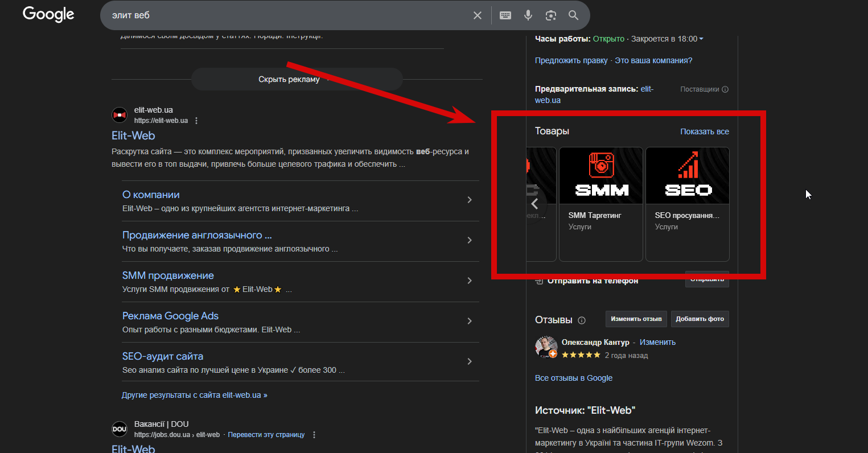Click Изменить link next to Олександр Кантур
This screenshot has height=453, width=868.
click(x=657, y=342)
